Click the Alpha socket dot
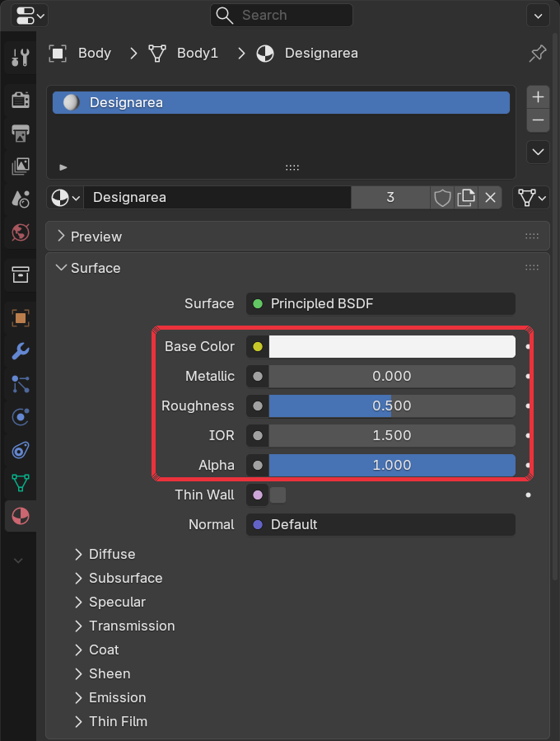This screenshot has height=741, width=560. tap(258, 466)
